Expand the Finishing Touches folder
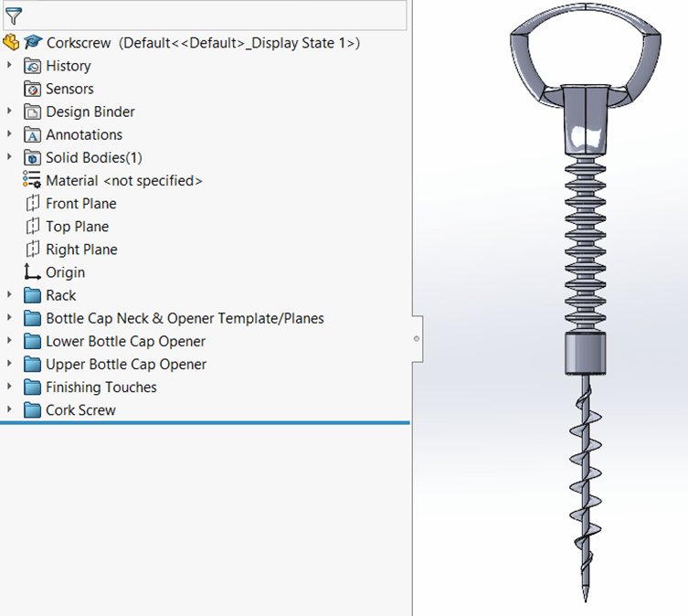Screen dimensions: 688x616 coord(10,388)
